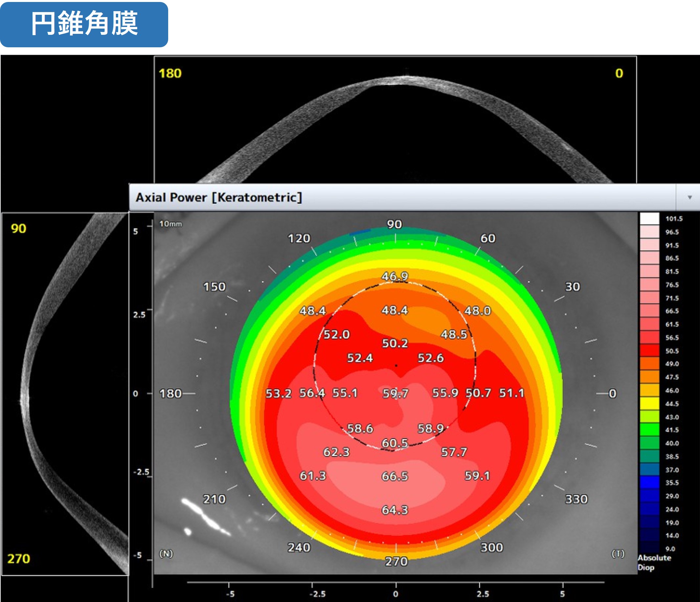Click the 60.5 diopter value on map
Image resolution: width=700 pixels, height=602 pixels.
[x=395, y=443]
